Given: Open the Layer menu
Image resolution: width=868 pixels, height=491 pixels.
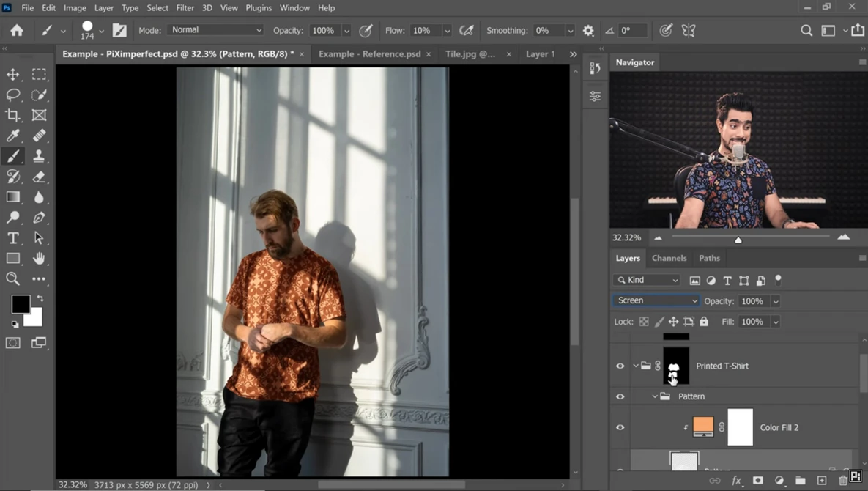Looking at the screenshot, I should coord(103,8).
